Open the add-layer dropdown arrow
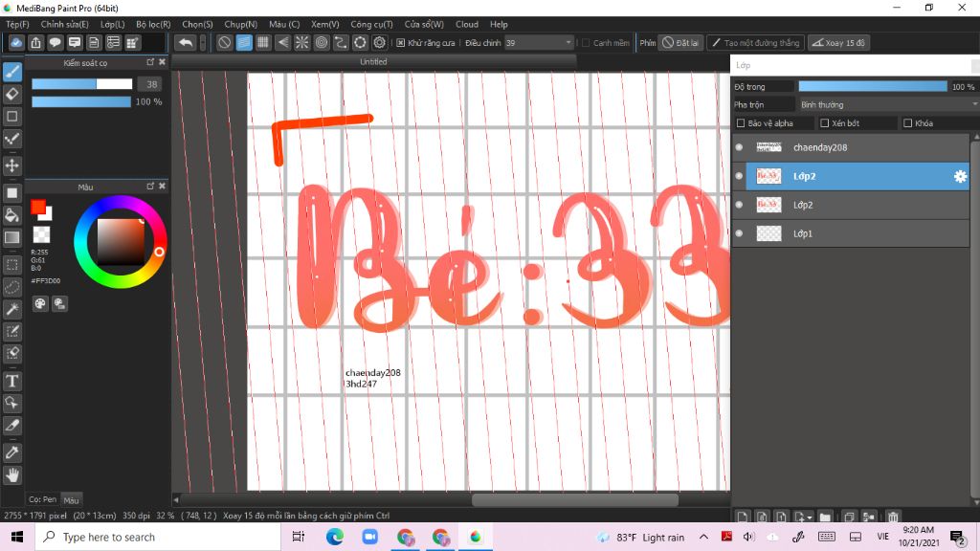The height and width of the screenshot is (551, 980). pos(810,518)
